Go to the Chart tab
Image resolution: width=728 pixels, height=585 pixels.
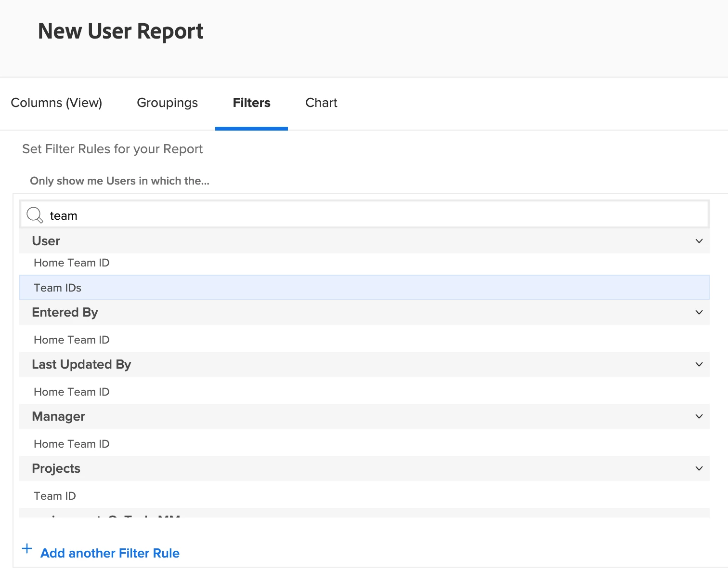point(321,103)
